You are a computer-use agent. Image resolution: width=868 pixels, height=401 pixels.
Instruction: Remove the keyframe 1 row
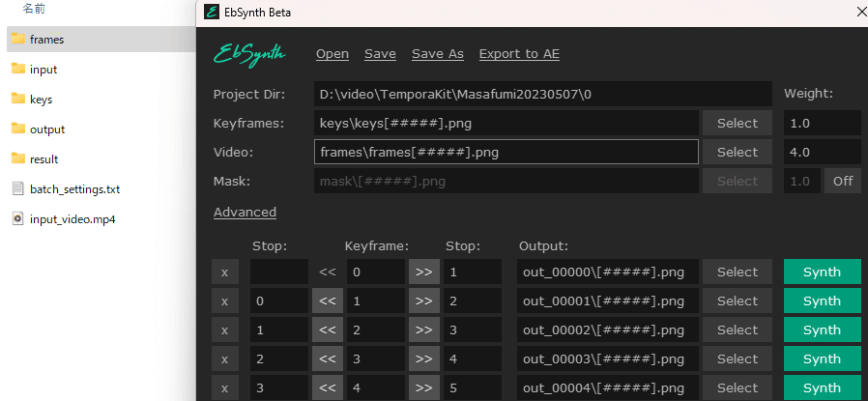pos(225,301)
